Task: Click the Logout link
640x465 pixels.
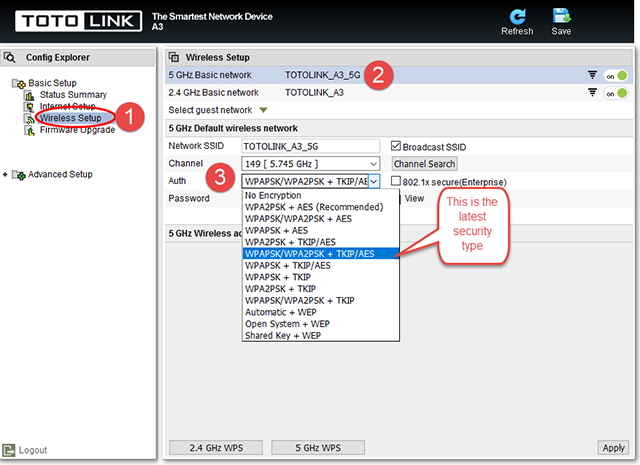Action: click(33, 450)
